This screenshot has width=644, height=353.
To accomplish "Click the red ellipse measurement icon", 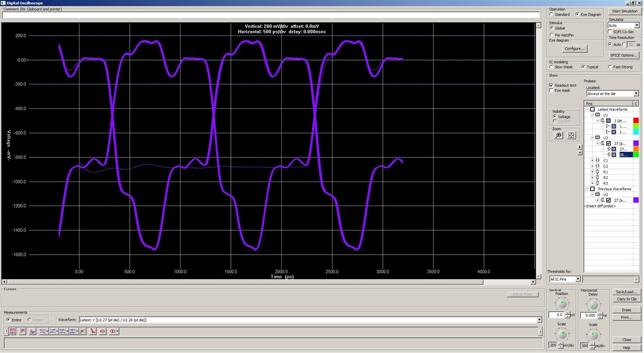I will [103, 331].
